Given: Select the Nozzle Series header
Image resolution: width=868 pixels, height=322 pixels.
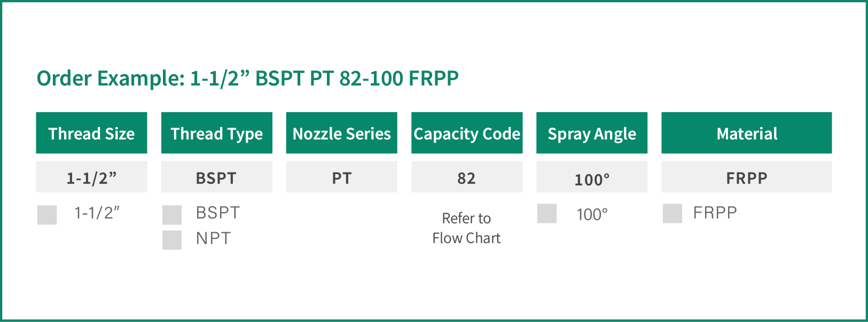Looking at the screenshot, I should [x=342, y=133].
